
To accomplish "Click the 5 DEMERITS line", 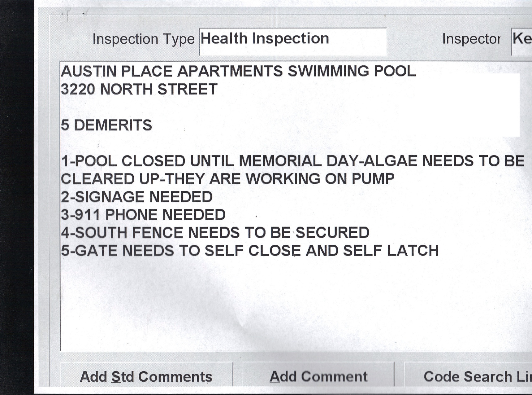I will pyautogui.click(x=106, y=125).
